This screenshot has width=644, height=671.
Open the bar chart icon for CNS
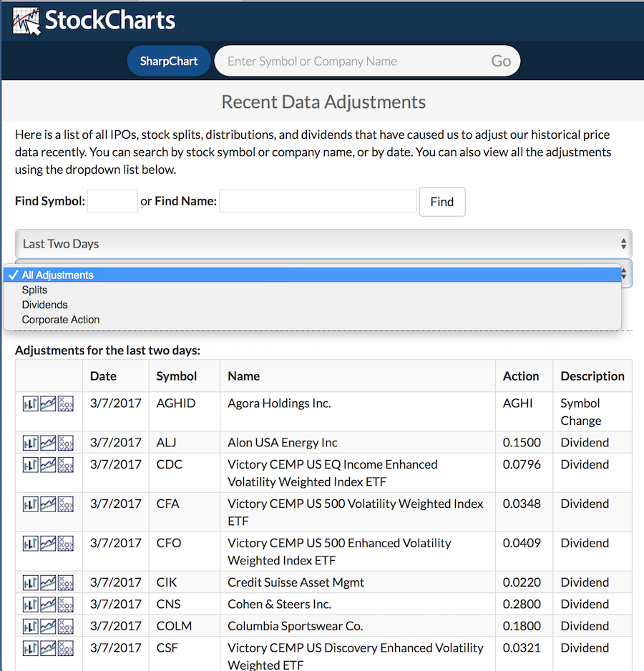click(30, 604)
